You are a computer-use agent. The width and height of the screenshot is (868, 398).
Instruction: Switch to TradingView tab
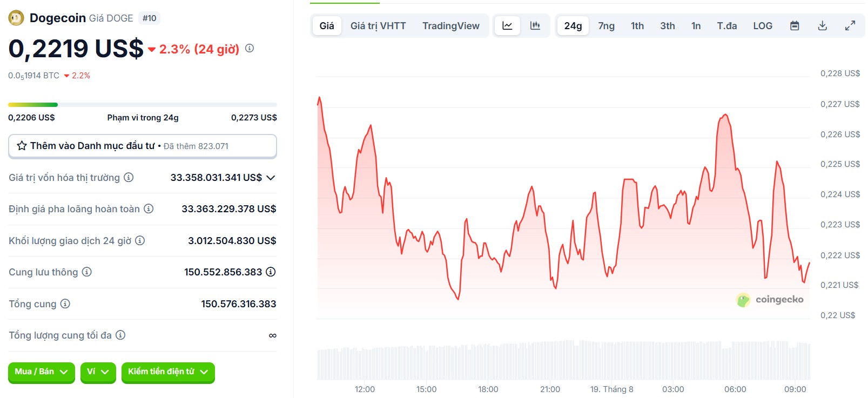pos(451,26)
